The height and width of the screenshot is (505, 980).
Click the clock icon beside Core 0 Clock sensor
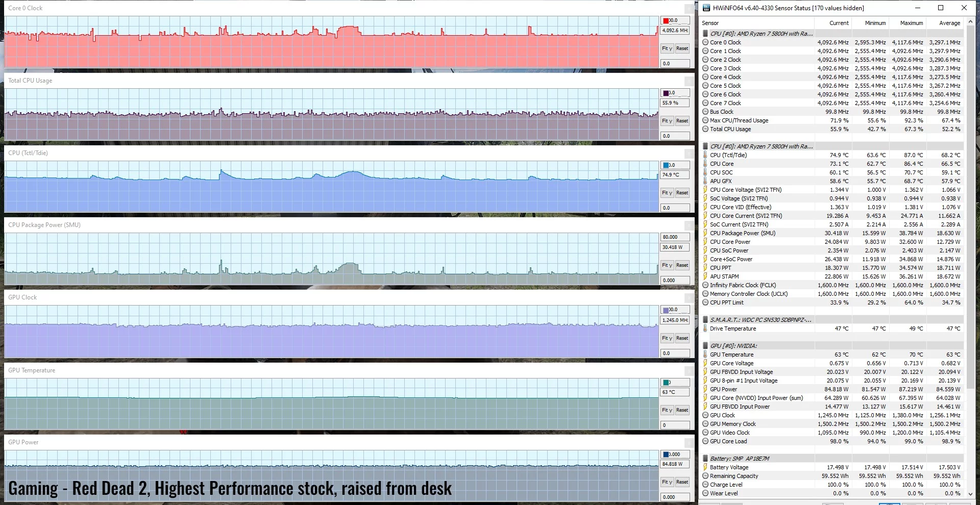tap(705, 42)
